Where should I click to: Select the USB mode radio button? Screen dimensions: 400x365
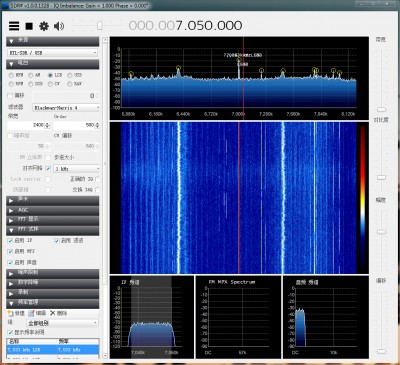[70, 75]
